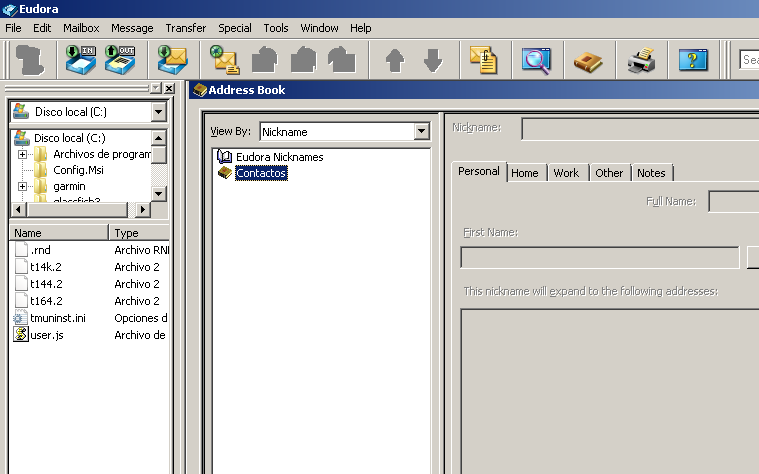Viewport: 759px width, 474px height.
Task: Select Eudora Nicknames address book
Action: click(279, 157)
